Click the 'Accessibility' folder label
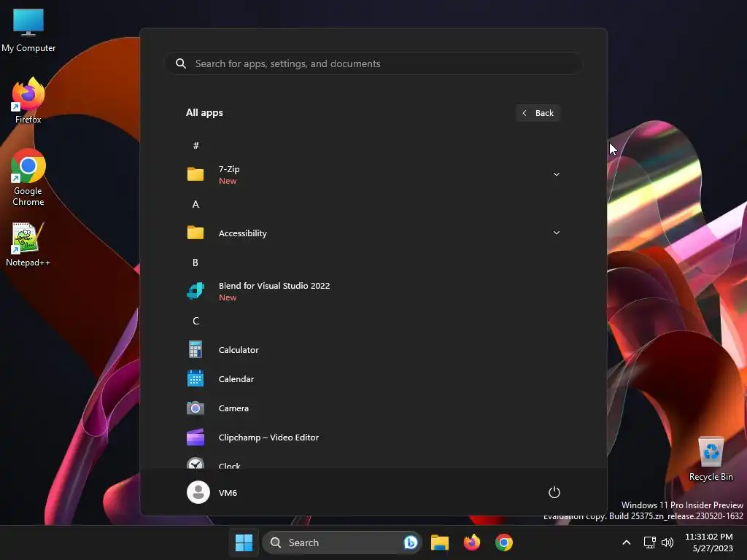 pos(242,233)
